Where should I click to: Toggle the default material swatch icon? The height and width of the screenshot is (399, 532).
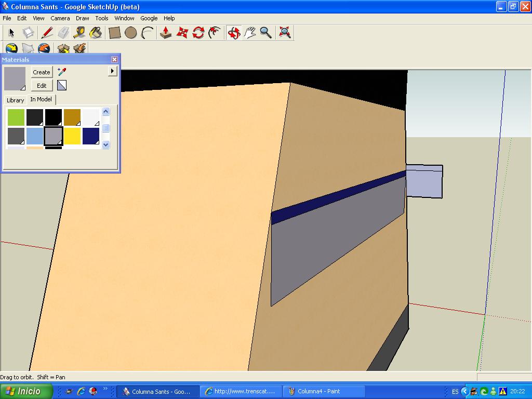62,85
